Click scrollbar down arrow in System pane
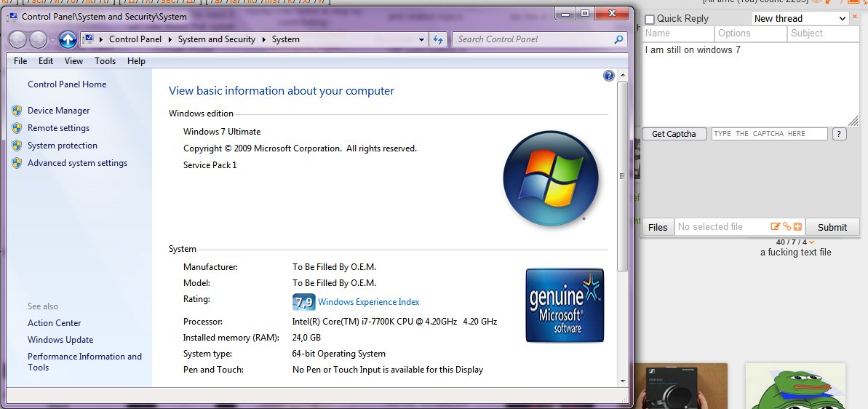Image resolution: width=868 pixels, height=409 pixels. point(622,381)
